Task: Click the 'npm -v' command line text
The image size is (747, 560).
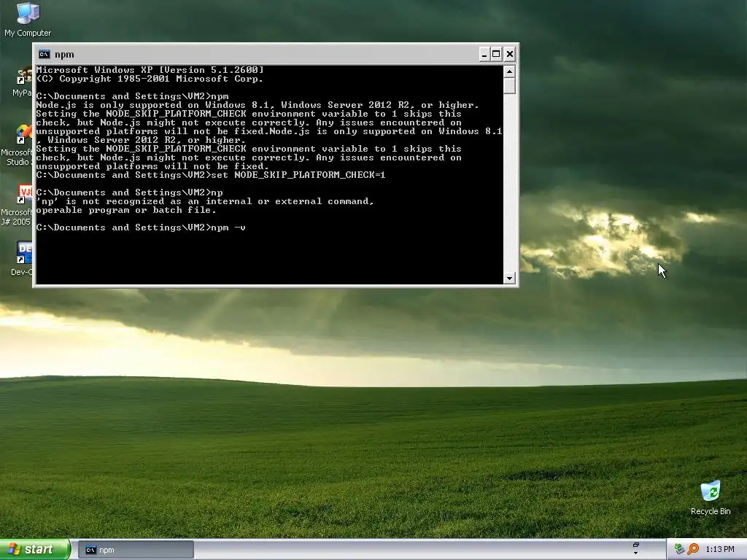Action: [x=228, y=227]
